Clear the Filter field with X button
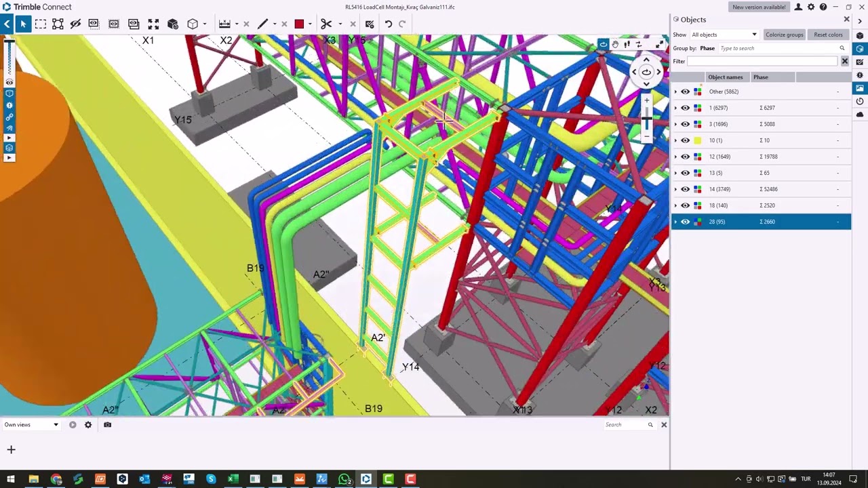 tap(845, 62)
